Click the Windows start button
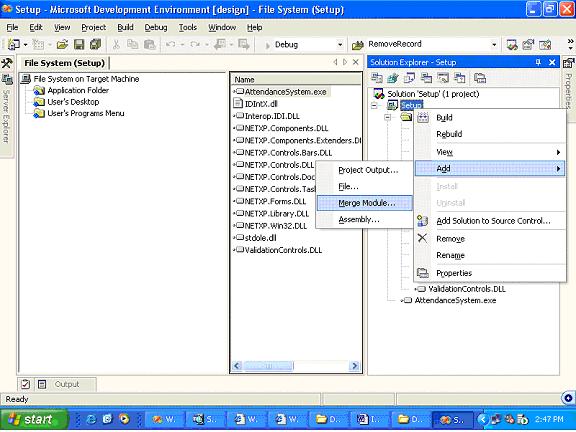 (x=34, y=419)
